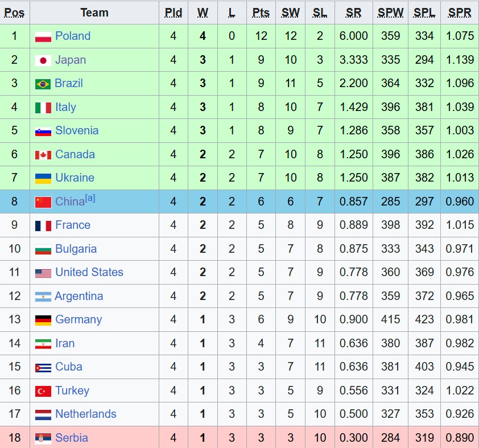The image size is (479, 448).
Task: Click the Germany flag icon
Action: [43, 320]
